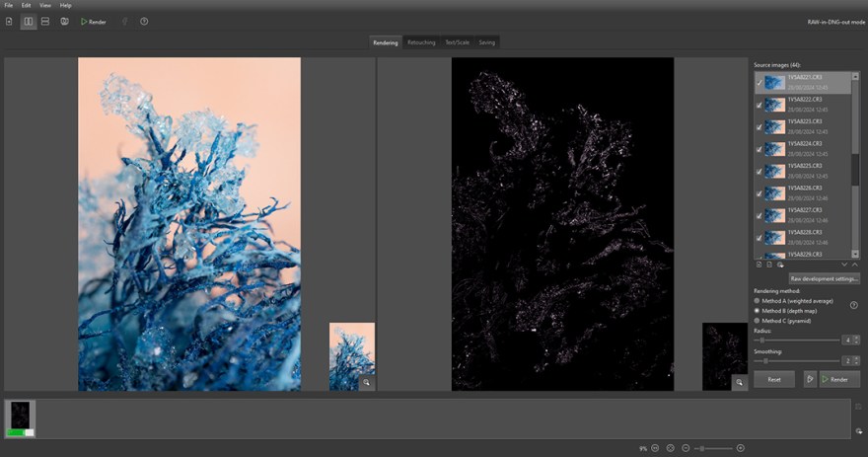Switch to horizontal split view layout
Viewport: 868px width, 457px height.
[45, 21]
